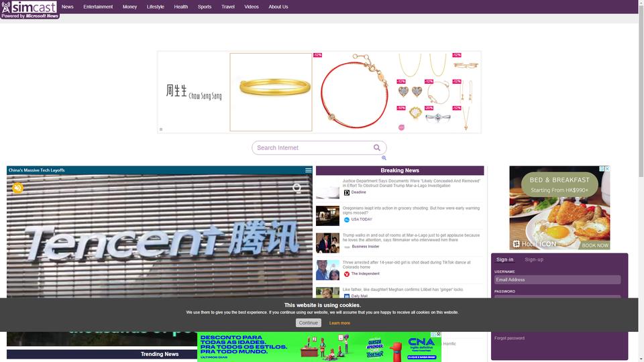Click the Trending News header
The width and height of the screenshot is (644, 362).
coord(160,354)
